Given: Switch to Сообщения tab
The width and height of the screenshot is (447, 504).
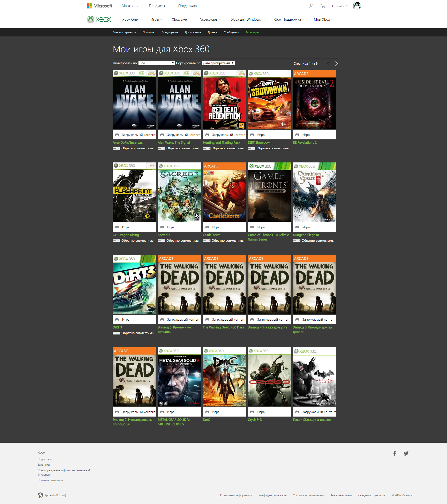Looking at the screenshot, I should tap(231, 32).
